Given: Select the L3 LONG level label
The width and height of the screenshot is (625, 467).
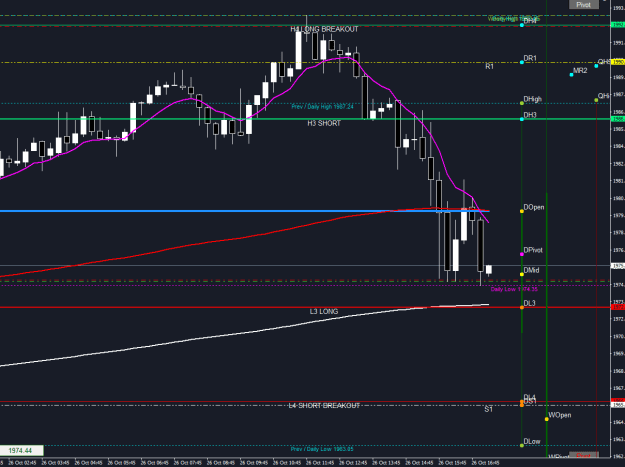Looking at the screenshot, I should 324,311.
